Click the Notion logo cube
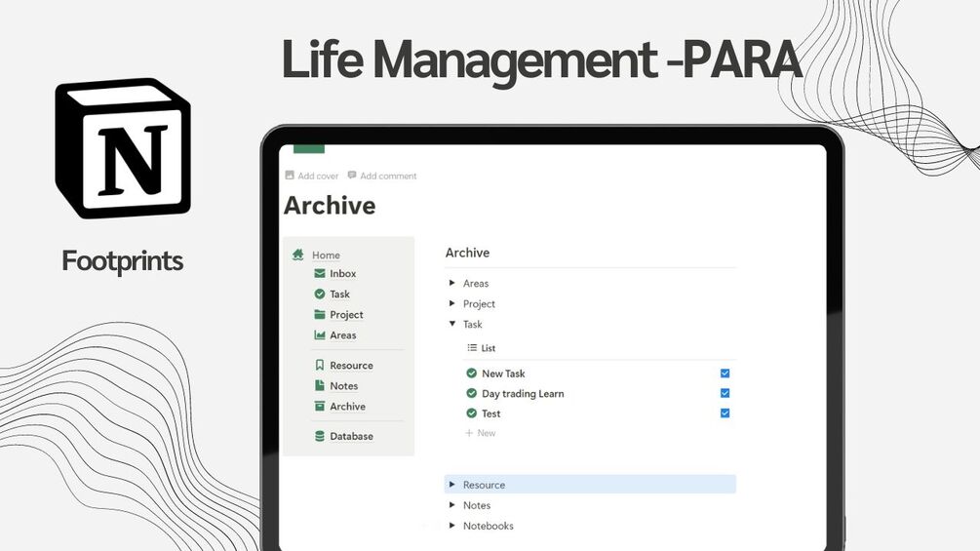The height and width of the screenshot is (551, 980). pyautogui.click(x=123, y=148)
